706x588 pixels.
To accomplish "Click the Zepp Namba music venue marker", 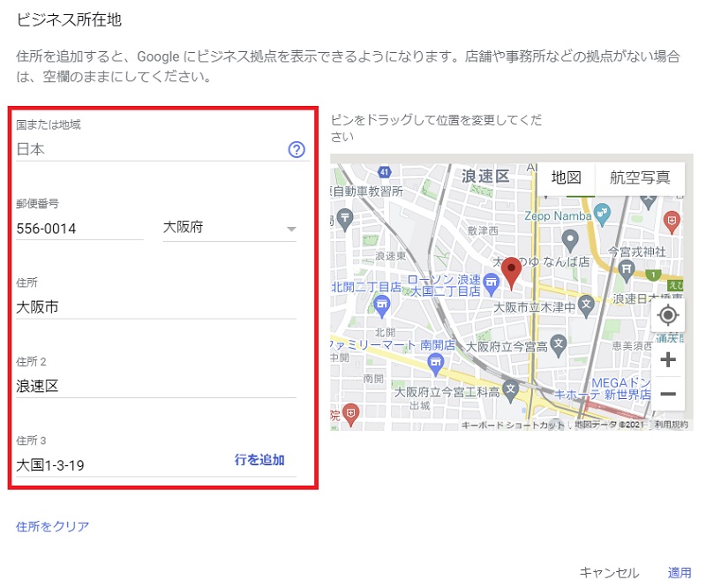I will click(x=602, y=215).
